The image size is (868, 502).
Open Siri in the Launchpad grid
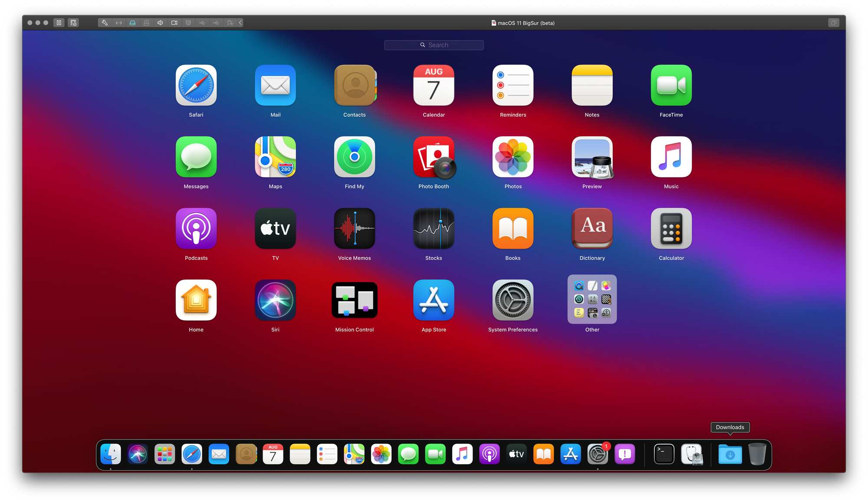tap(275, 300)
